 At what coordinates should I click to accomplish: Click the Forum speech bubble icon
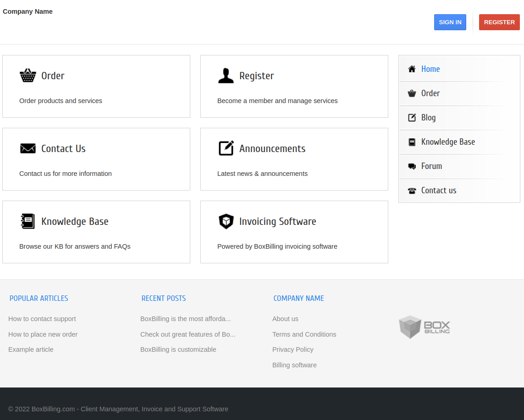pos(411,166)
